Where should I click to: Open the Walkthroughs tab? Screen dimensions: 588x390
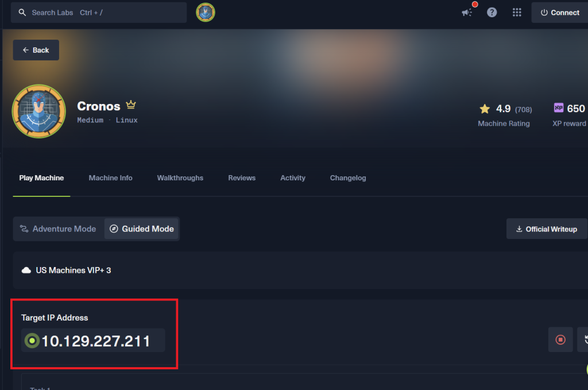coord(180,177)
